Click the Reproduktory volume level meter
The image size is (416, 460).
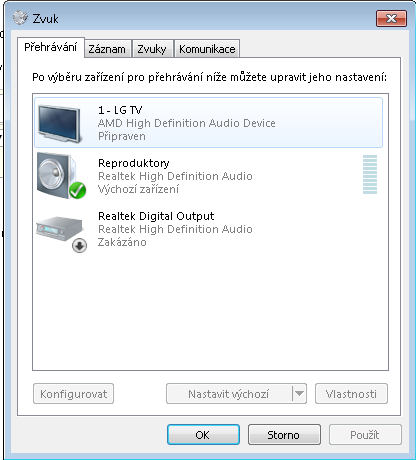click(x=370, y=174)
